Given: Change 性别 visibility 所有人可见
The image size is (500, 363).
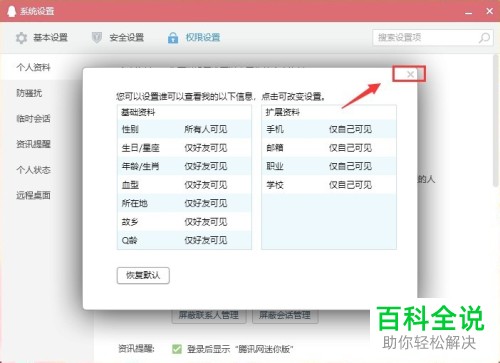Looking at the screenshot, I should pos(206,129).
